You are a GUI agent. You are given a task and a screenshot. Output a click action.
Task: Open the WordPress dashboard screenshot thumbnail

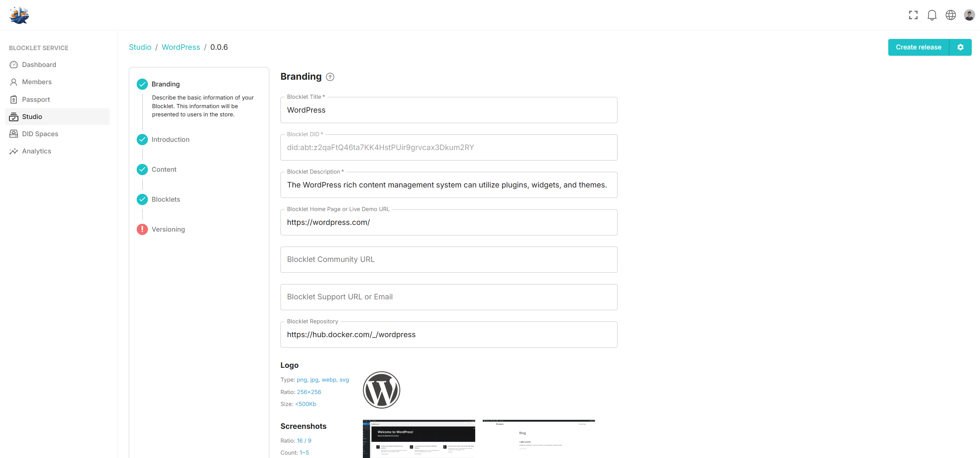419,439
